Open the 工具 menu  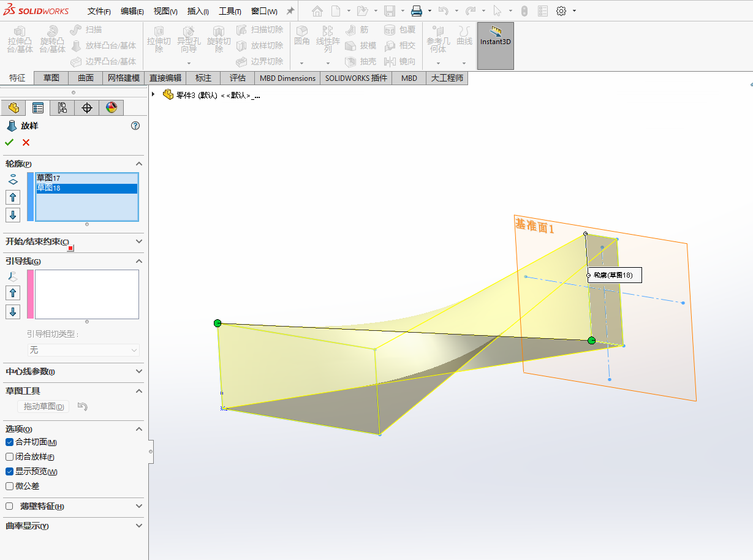(229, 11)
